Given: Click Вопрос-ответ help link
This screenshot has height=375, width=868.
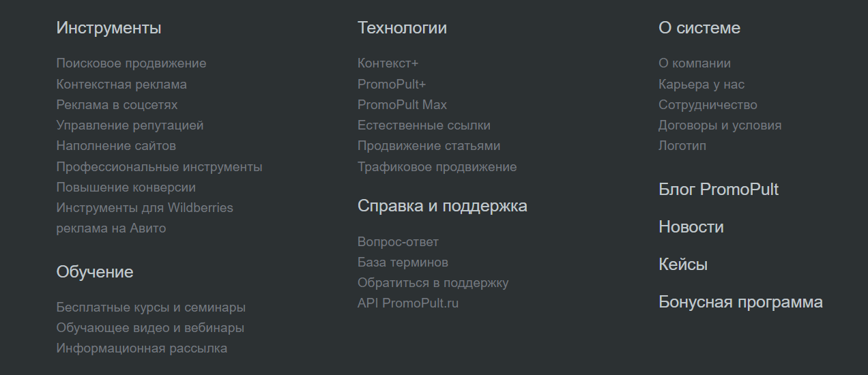Looking at the screenshot, I should click(398, 242).
